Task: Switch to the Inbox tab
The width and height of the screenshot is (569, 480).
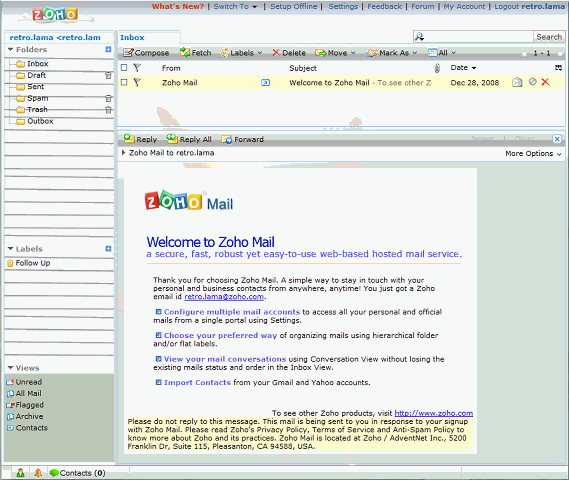Action: click(x=132, y=37)
